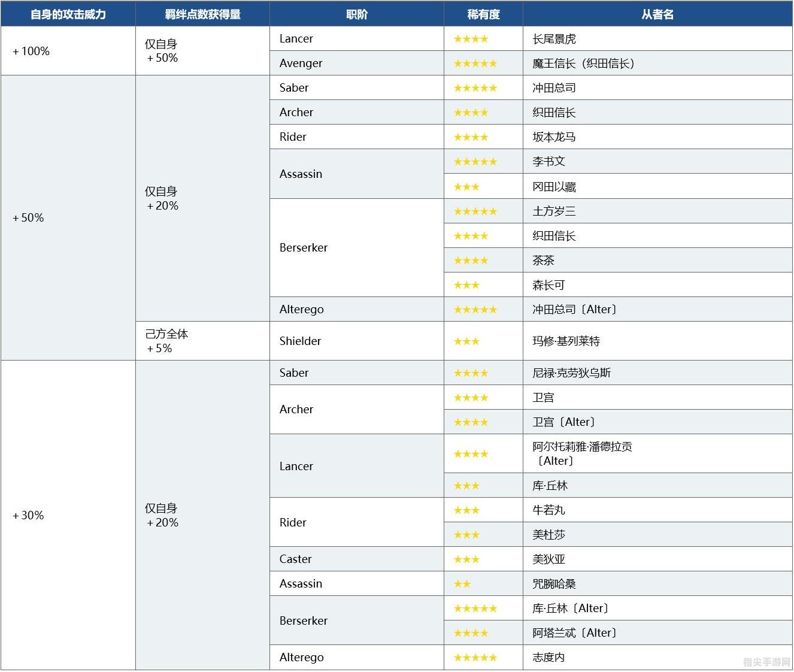Click the Saber class cell for 冲田总司

pos(357,87)
